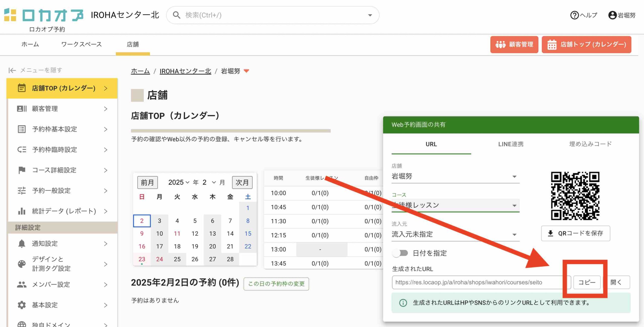Collapse sidebar with メニューを隠す arrow

12,70
